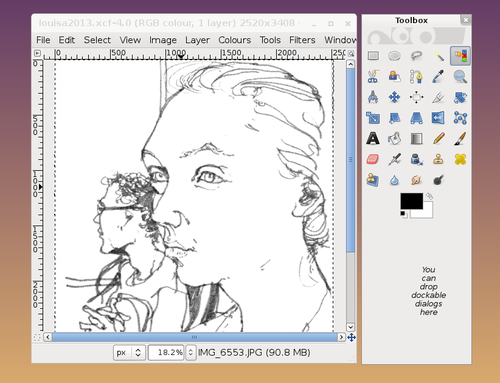Select the Clone stamp tool

click(x=438, y=159)
